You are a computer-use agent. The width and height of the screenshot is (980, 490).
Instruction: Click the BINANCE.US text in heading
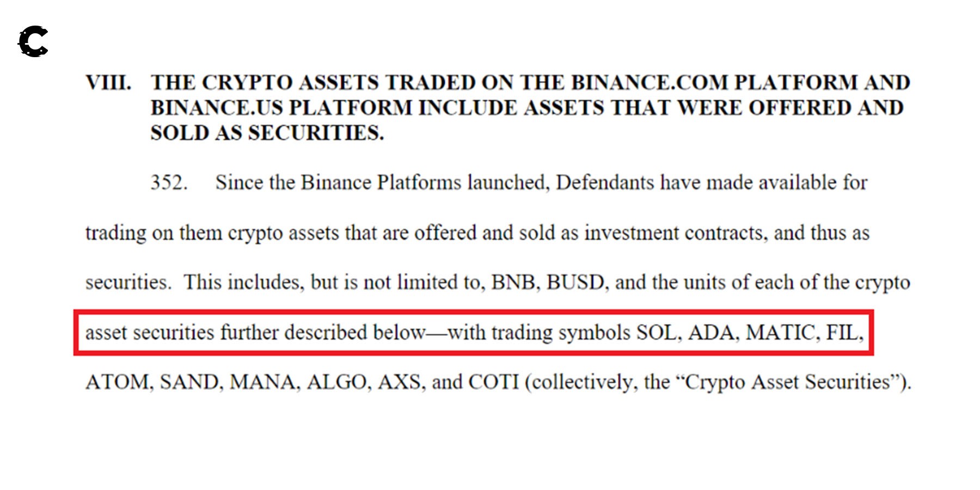click(217, 108)
